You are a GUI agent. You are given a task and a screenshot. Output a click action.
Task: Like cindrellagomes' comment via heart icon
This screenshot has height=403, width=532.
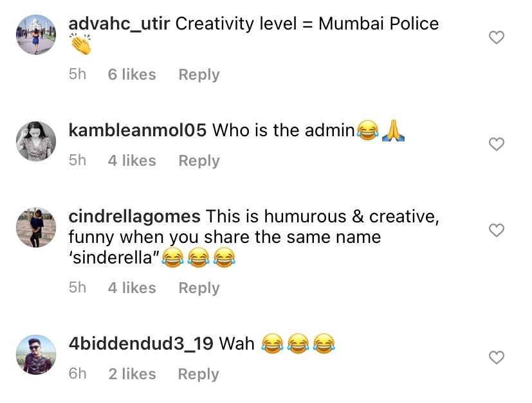click(497, 230)
